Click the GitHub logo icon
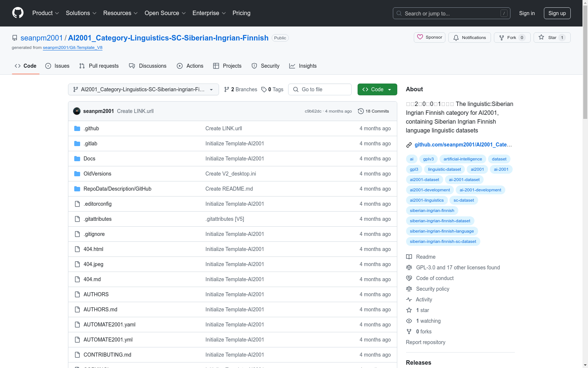 click(18, 13)
